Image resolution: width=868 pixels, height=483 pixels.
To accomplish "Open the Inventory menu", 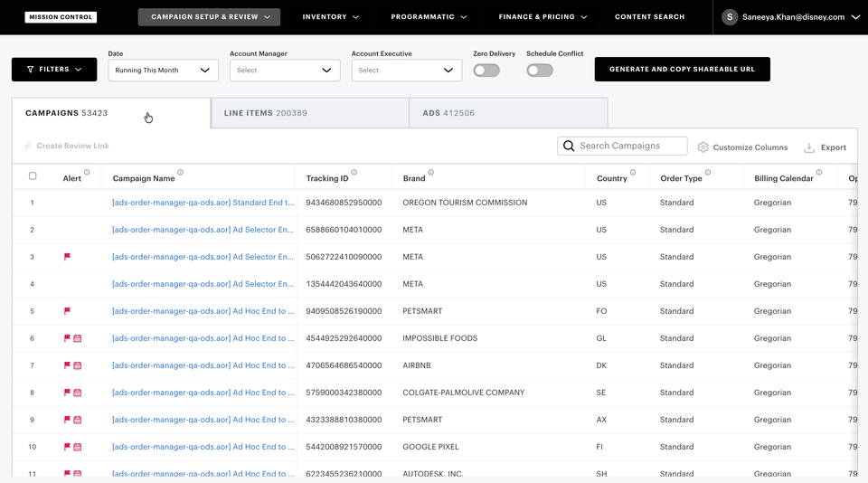I will [x=331, y=17].
